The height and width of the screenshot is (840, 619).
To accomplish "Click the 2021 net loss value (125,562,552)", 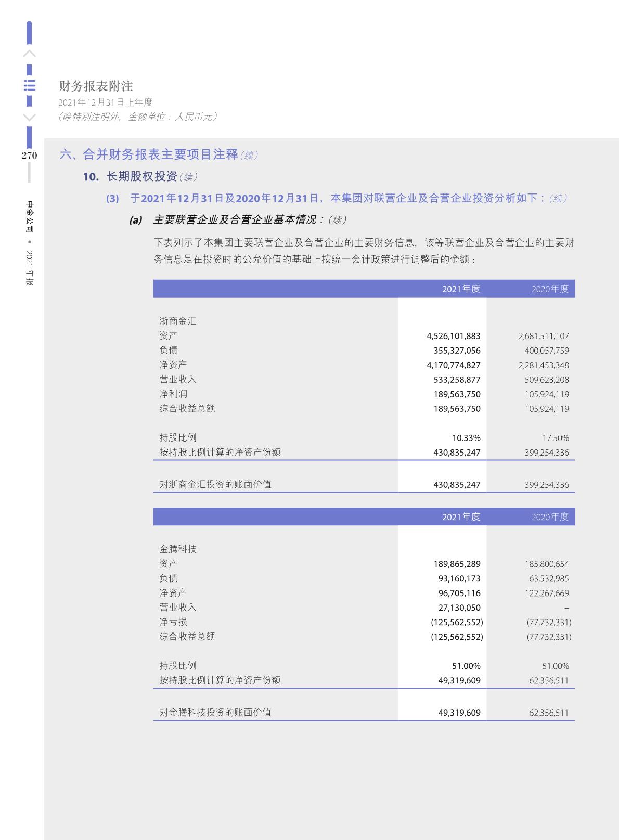I will pyautogui.click(x=456, y=622).
